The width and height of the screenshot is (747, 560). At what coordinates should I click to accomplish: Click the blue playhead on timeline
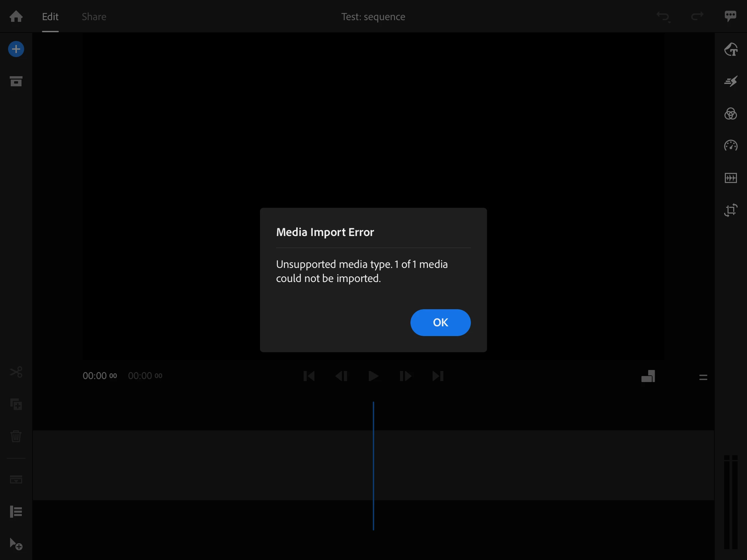(373, 466)
